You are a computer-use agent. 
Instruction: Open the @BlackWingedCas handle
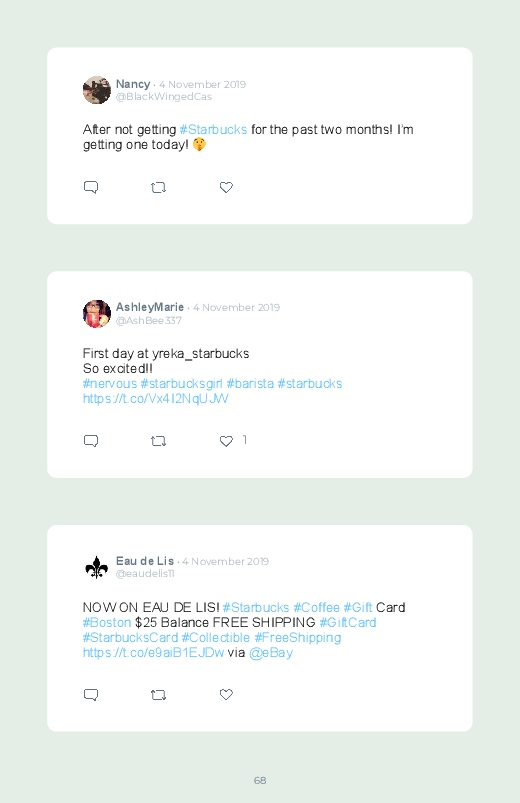point(164,97)
